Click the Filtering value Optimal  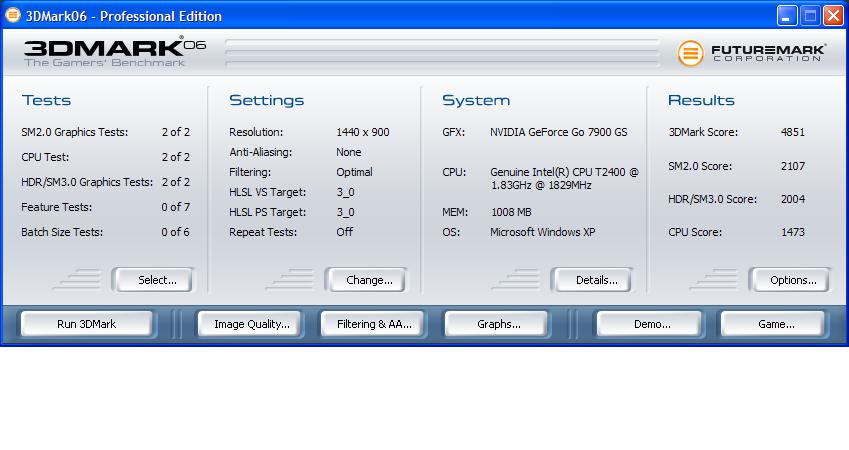(354, 172)
